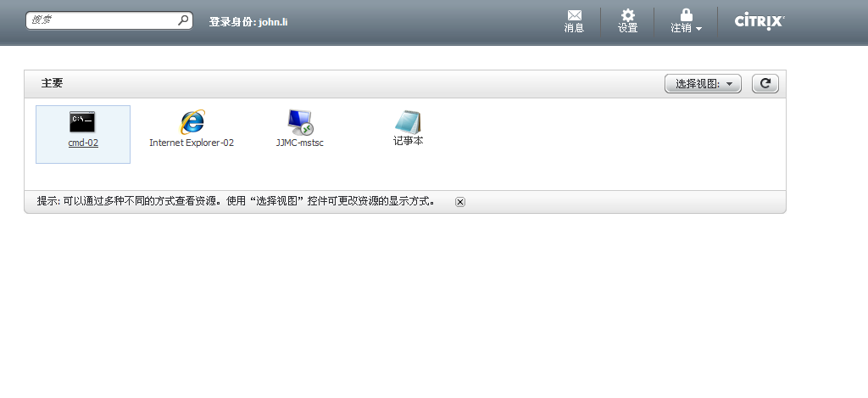
Task: Click the 提示 hint message text
Action: pyautogui.click(x=236, y=201)
